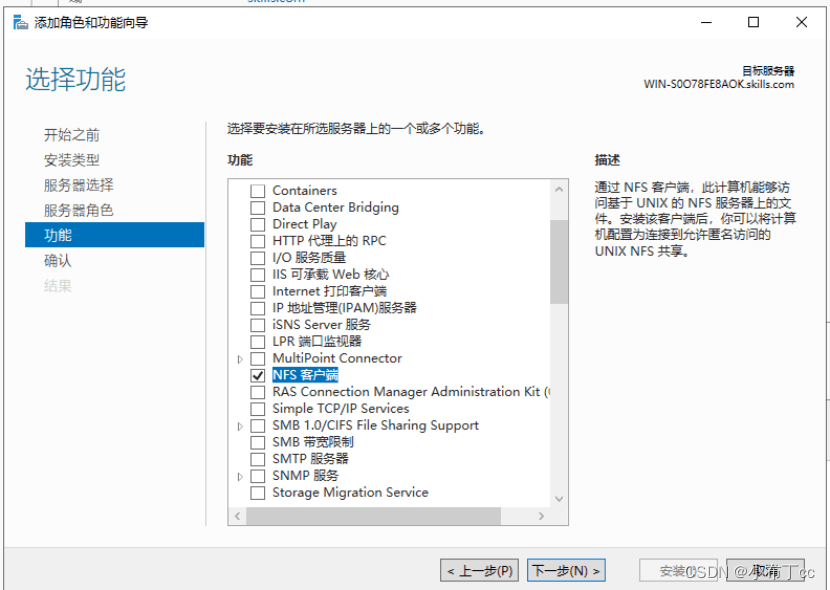The width and height of the screenshot is (830, 590).
Task: Select the NFS 客户端 list item text
Action: [x=305, y=375]
